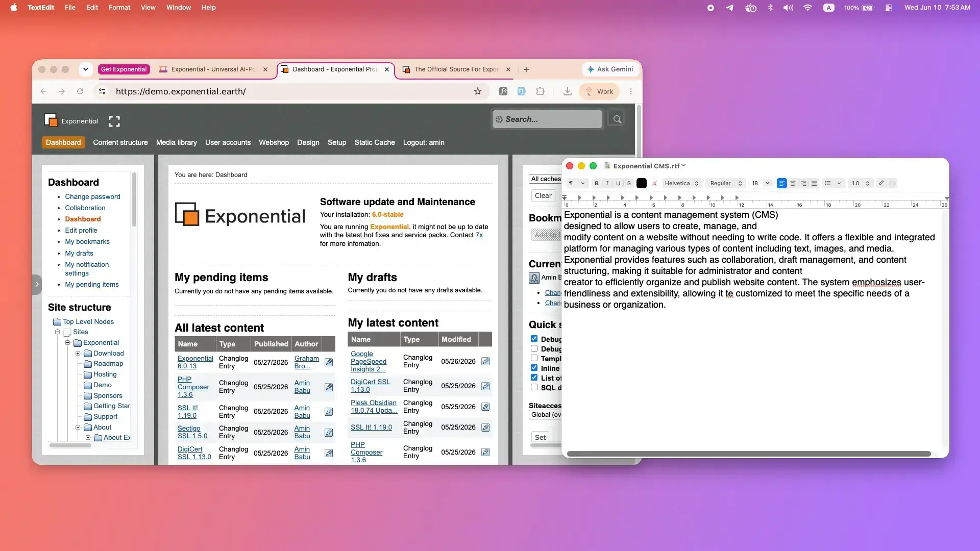Image resolution: width=980 pixels, height=551 pixels.
Task: Expand the collapsed left sidebar arrow
Action: point(36,285)
